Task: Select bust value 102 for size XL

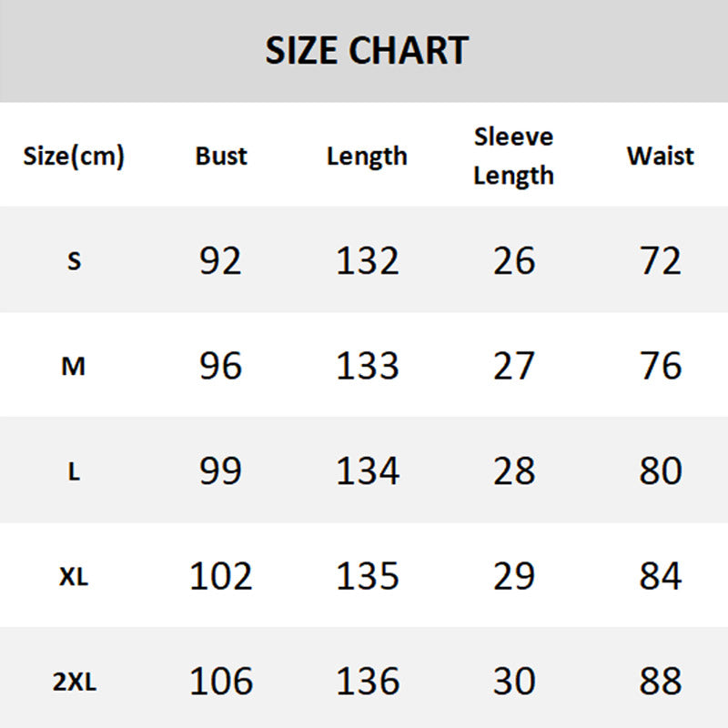Action: coord(220,576)
